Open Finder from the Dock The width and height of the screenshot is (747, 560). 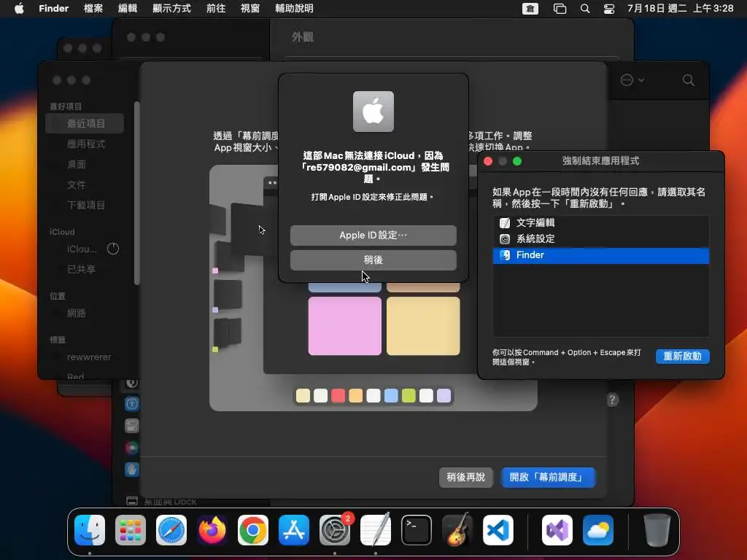pyautogui.click(x=90, y=530)
